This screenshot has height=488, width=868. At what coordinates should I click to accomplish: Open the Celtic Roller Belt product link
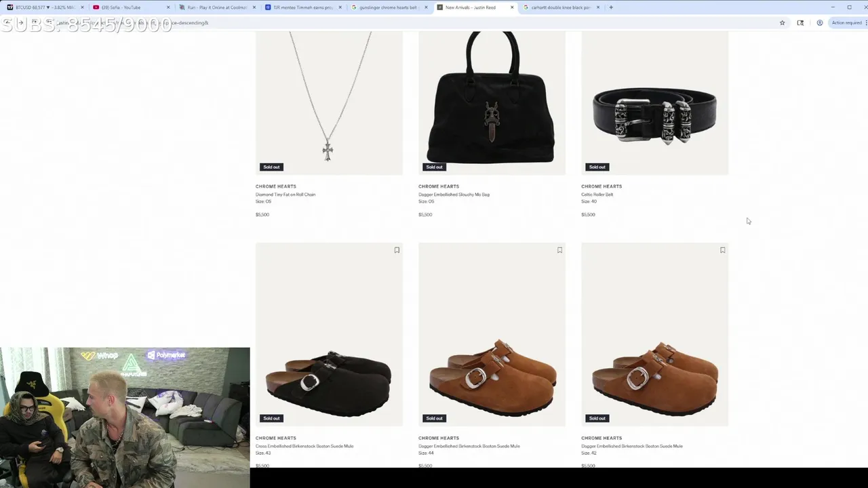(597, 195)
